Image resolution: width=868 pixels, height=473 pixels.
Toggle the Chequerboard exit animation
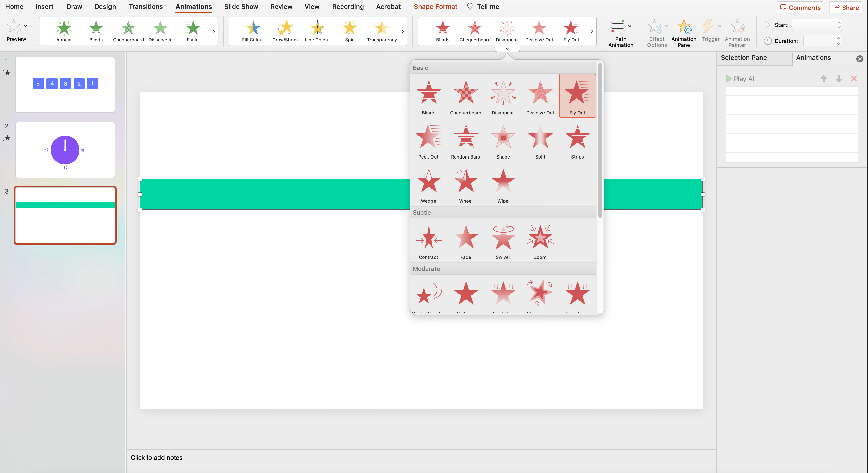pos(465,95)
